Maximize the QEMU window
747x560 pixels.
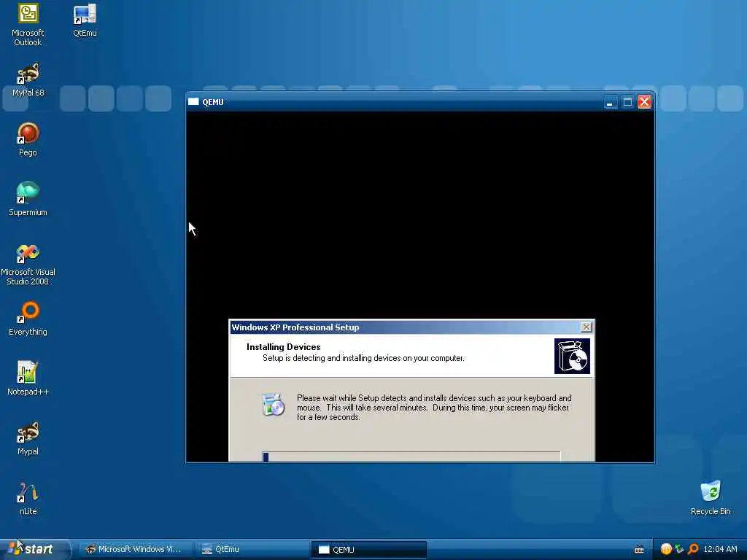tap(627, 102)
